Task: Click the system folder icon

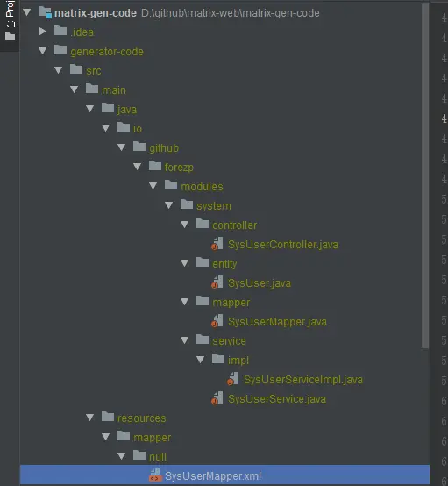Action: pyautogui.click(x=187, y=204)
